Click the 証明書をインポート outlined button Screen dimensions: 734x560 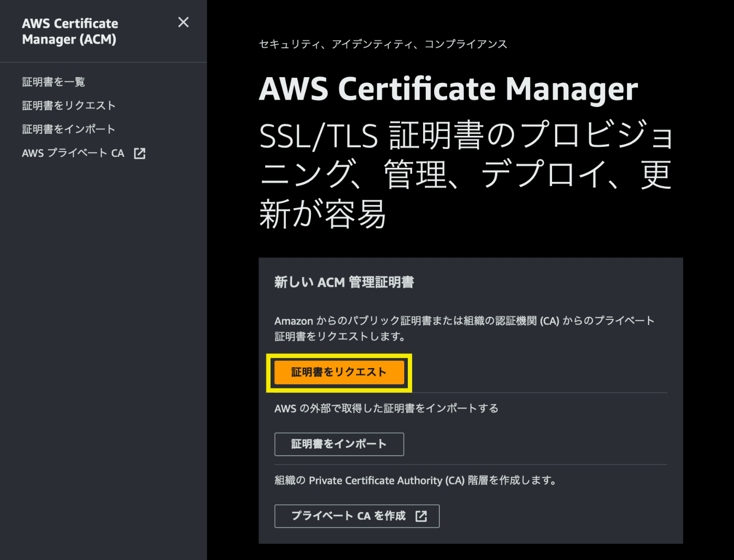[x=339, y=444]
